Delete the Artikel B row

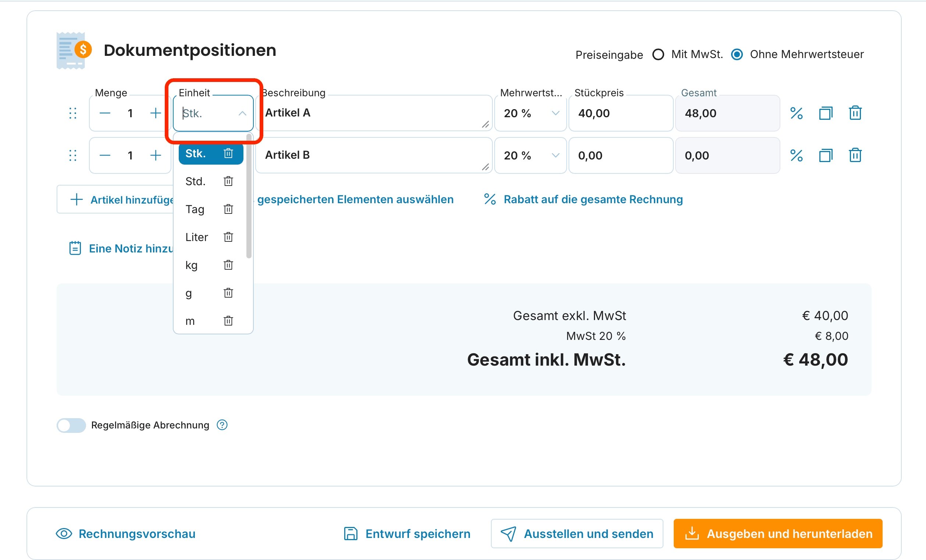click(855, 155)
